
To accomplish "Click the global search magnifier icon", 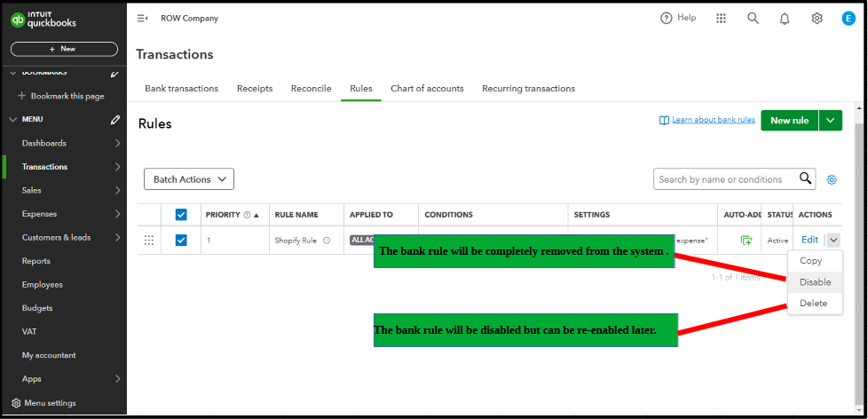I will [753, 19].
